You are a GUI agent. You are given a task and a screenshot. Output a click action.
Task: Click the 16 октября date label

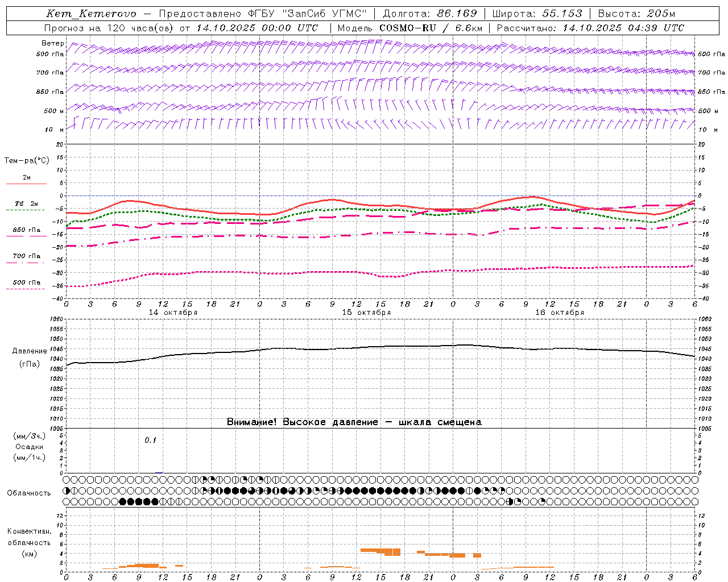tap(560, 313)
